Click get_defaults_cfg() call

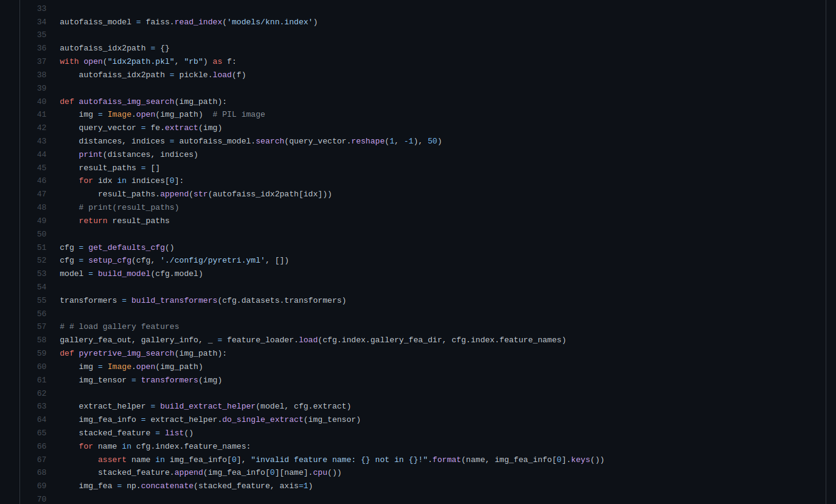[x=131, y=247]
